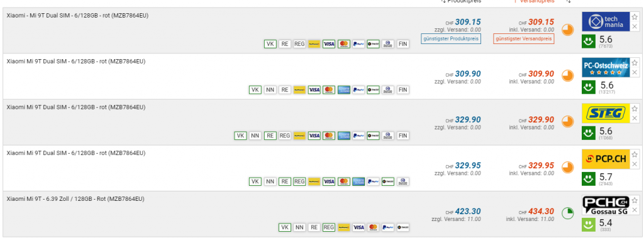Click the NN badge in PCHC Gossau row
The width and height of the screenshot is (644, 238).
(x=299, y=227)
